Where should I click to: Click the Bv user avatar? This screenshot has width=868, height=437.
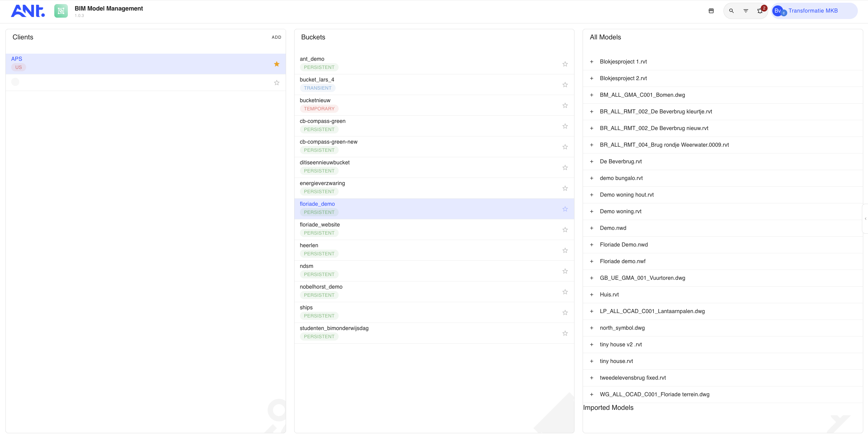tap(778, 11)
